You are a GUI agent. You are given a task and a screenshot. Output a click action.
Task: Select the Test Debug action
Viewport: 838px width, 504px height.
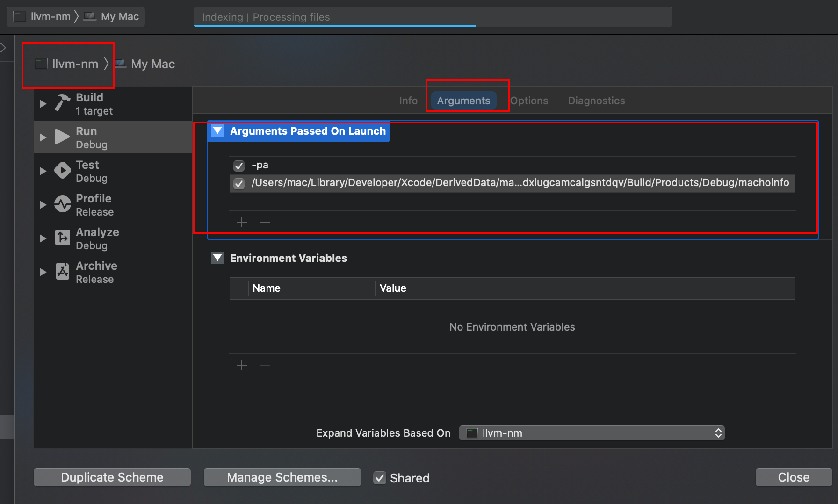pos(113,171)
